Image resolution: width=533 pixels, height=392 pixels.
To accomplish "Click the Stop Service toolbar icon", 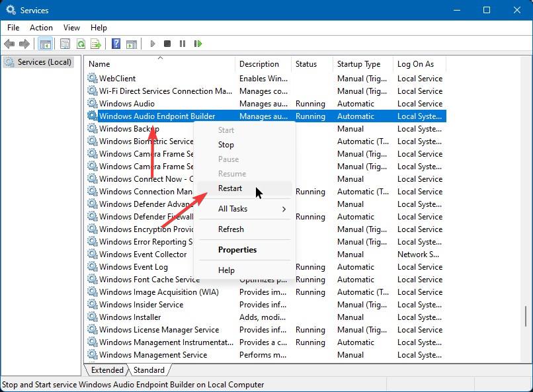I will click(x=167, y=44).
